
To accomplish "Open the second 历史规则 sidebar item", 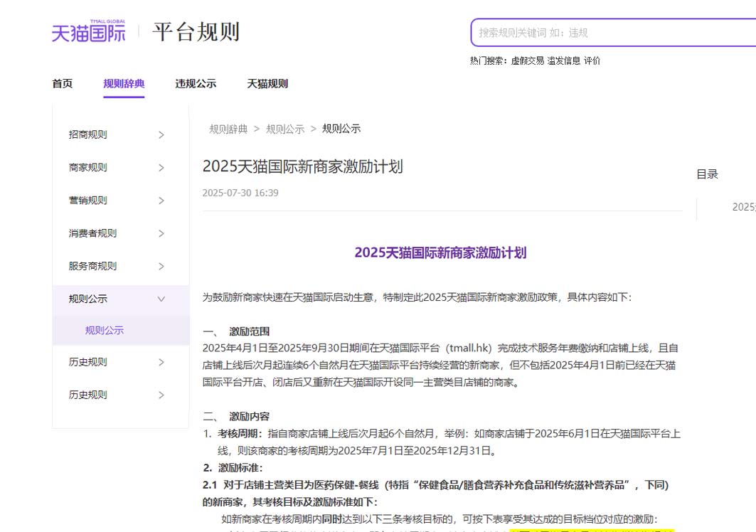I will point(87,395).
